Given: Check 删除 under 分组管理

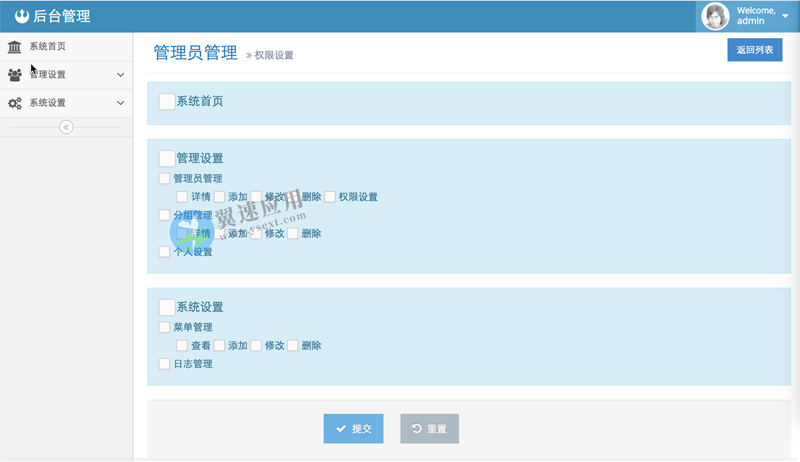Looking at the screenshot, I should [x=292, y=234].
